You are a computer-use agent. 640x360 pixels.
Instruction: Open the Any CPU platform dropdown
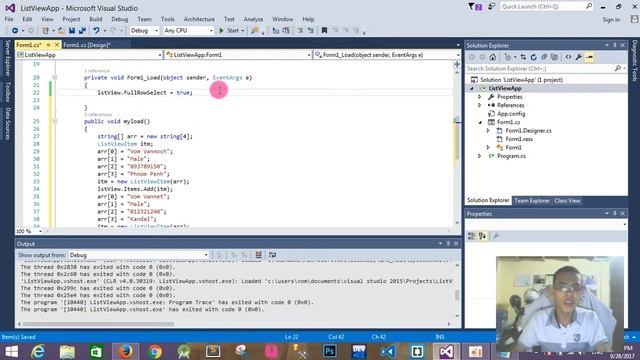pos(188,31)
